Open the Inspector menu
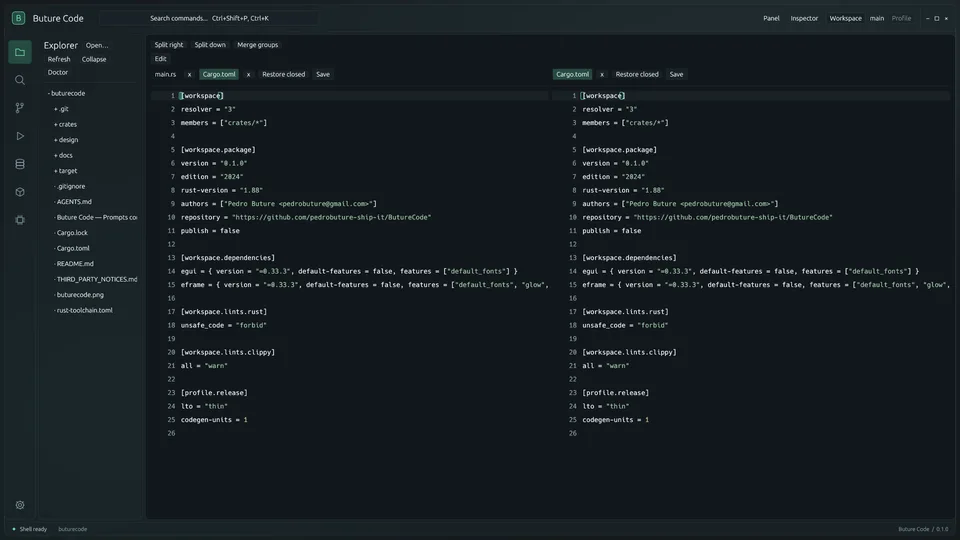Screen dimensions: 960x540 (804, 18)
